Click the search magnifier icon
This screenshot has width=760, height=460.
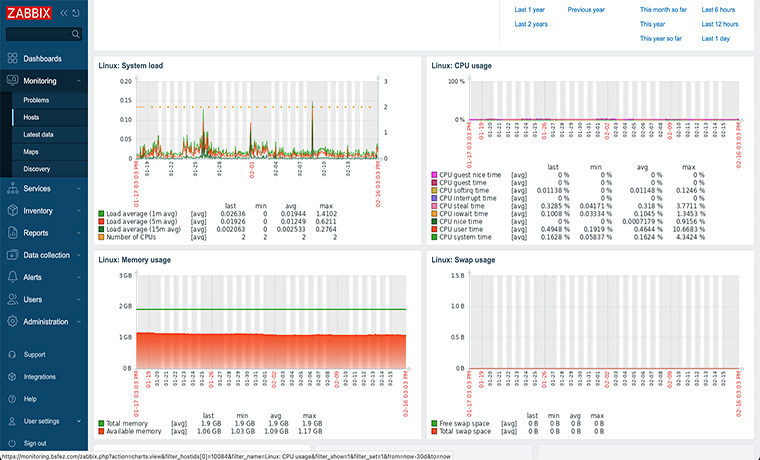pos(77,34)
